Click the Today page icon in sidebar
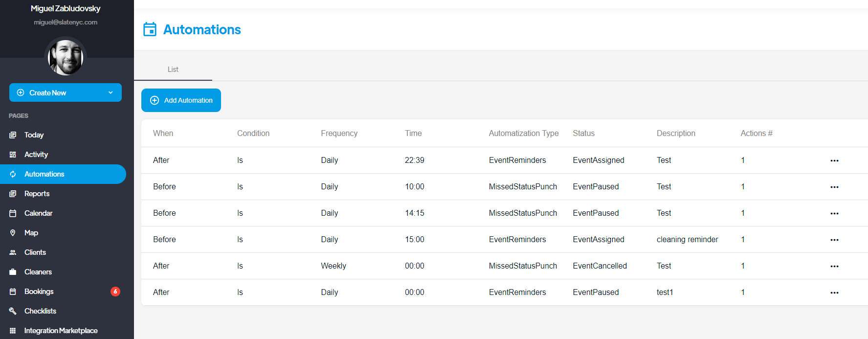Screen dimensions: 868x339 pos(13,135)
